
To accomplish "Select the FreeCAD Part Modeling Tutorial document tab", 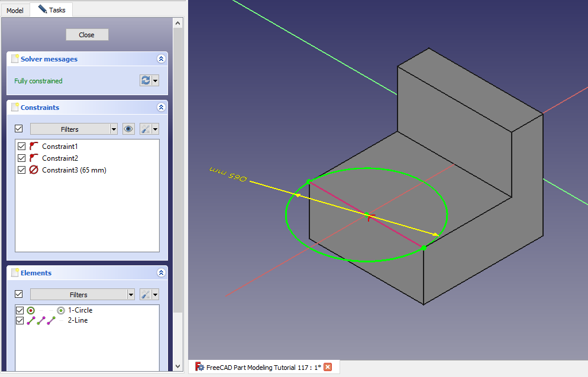I will pyautogui.click(x=263, y=368).
